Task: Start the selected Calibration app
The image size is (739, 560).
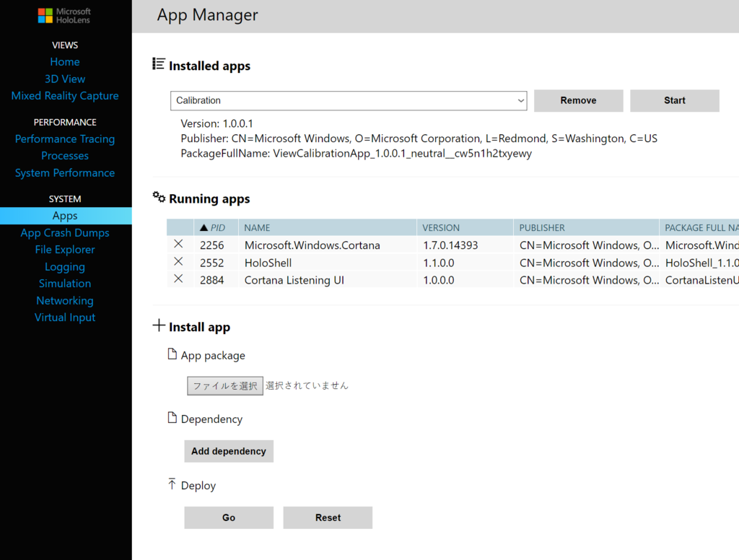Action: (x=675, y=100)
